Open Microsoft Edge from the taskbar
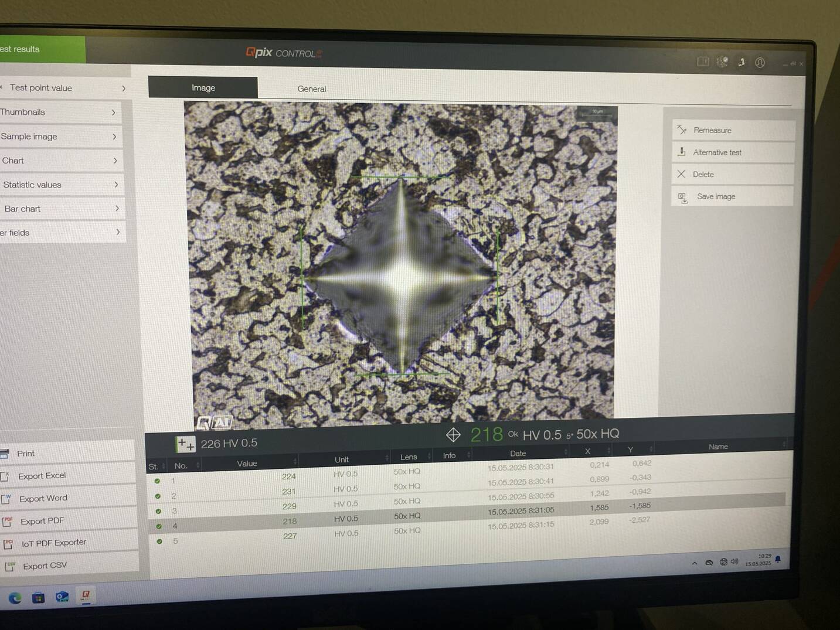Image resolution: width=840 pixels, height=630 pixels. 15,598
